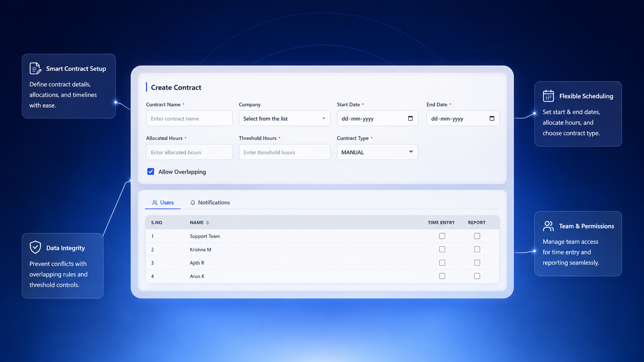Enable Time Entry for Arun K
The width and height of the screenshot is (644, 362).
pos(442,276)
